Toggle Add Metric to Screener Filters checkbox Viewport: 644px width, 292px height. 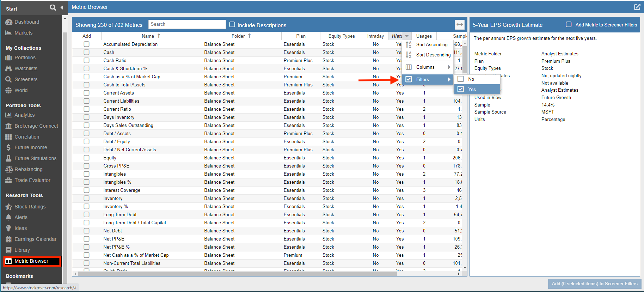pos(569,24)
